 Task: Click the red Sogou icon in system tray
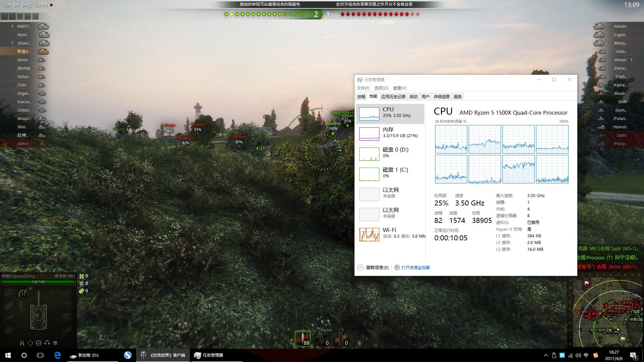[x=596, y=355]
